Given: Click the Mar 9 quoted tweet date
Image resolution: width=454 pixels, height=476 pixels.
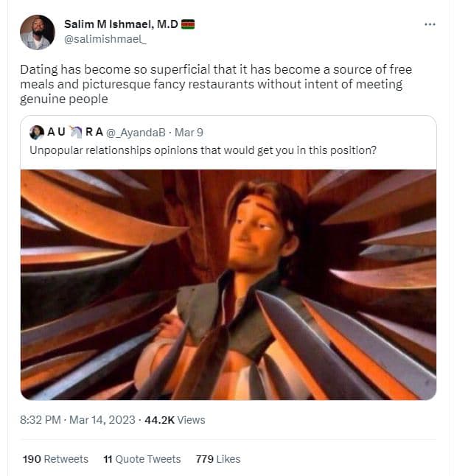Looking at the screenshot, I should coord(189,133).
